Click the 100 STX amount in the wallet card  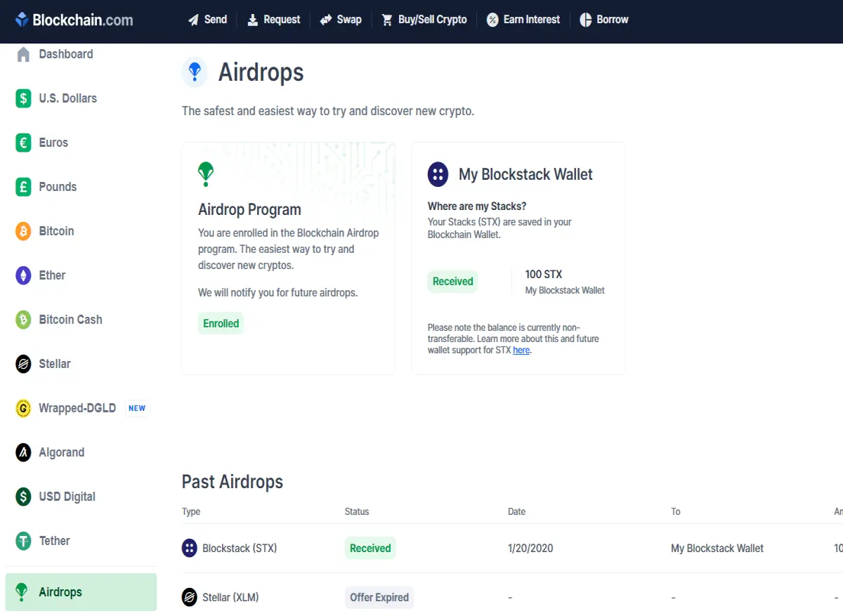pos(544,275)
